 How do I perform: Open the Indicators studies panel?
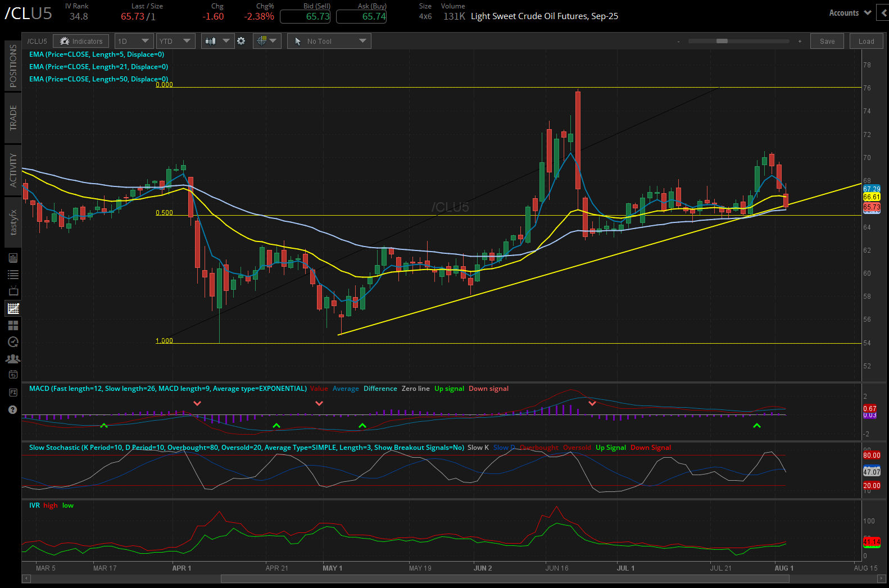tap(81, 41)
